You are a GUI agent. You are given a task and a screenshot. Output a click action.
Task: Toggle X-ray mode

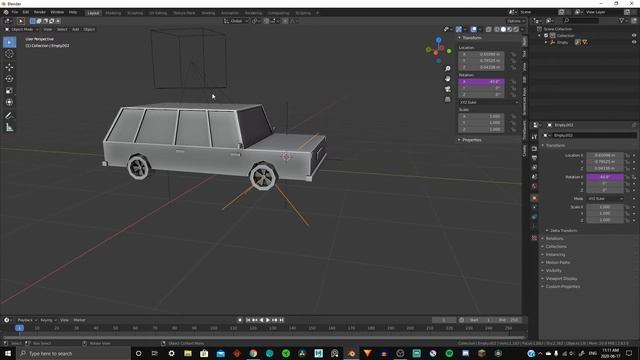click(489, 29)
